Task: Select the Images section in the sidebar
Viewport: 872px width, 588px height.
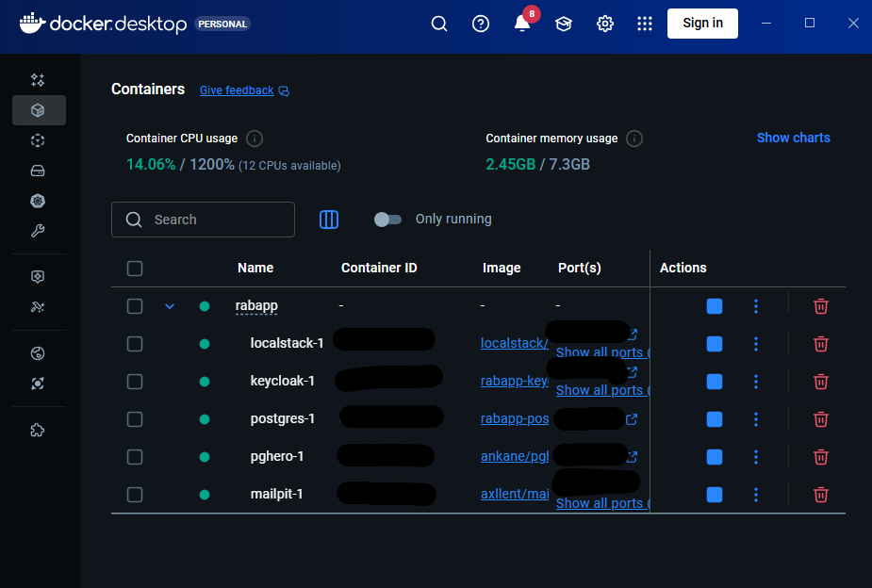Action: click(x=38, y=140)
